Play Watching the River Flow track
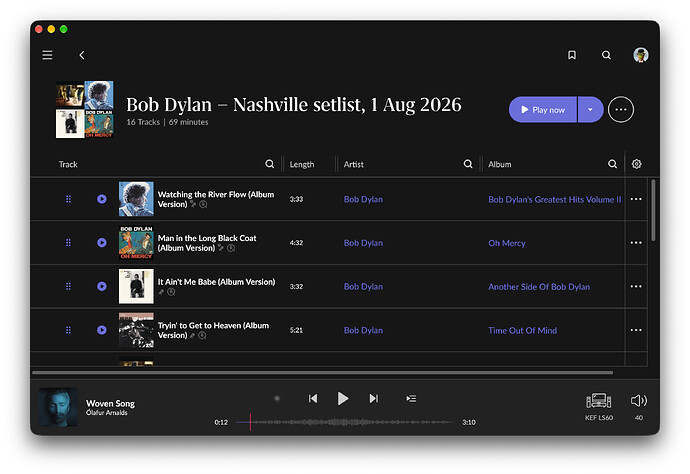 coord(102,199)
